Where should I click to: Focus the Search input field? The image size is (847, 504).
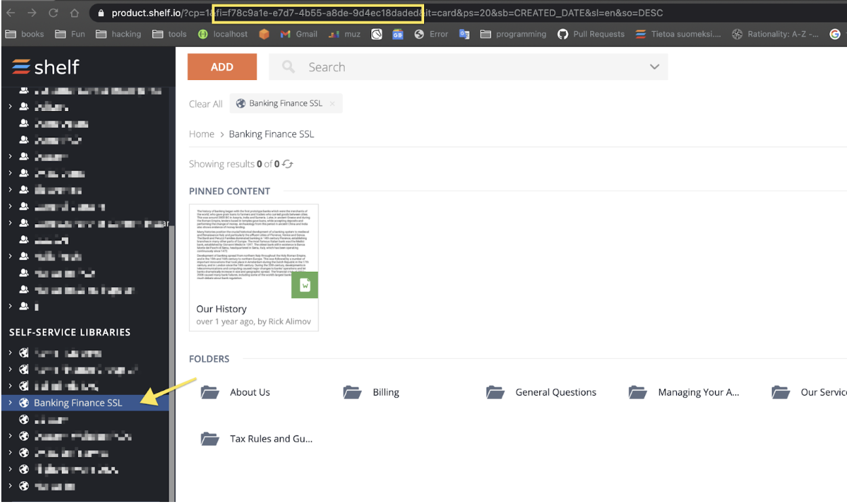[x=468, y=66]
